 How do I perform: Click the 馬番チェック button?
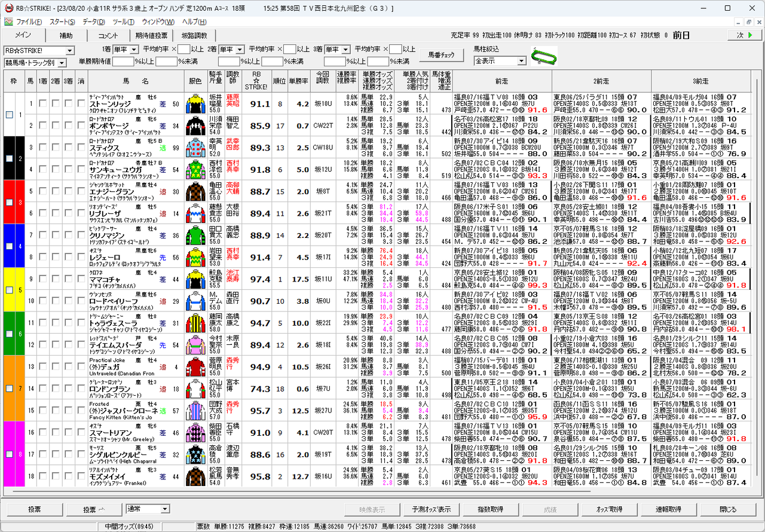pyautogui.click(x=441, y=54)
